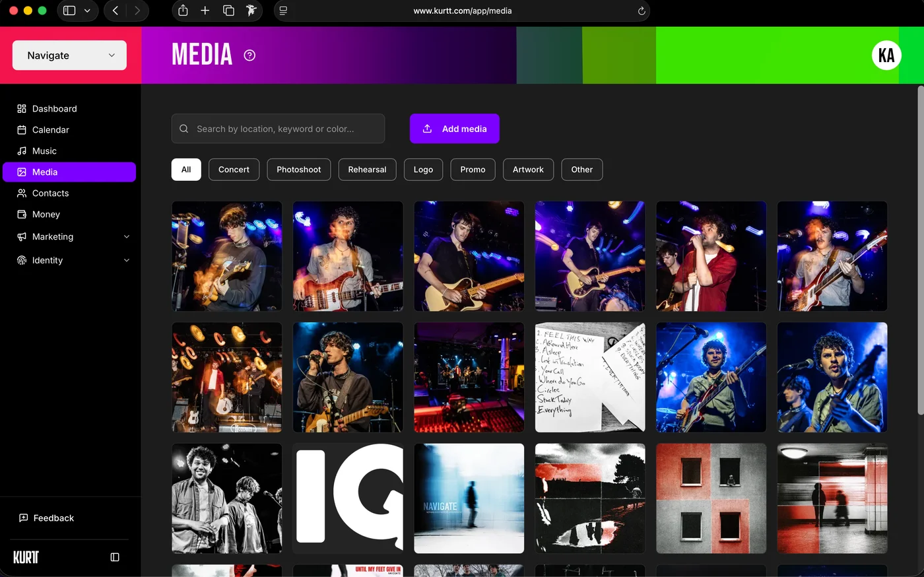The image size is (924, 577).
Task: Click the media search field
Action: coord(278,129)
